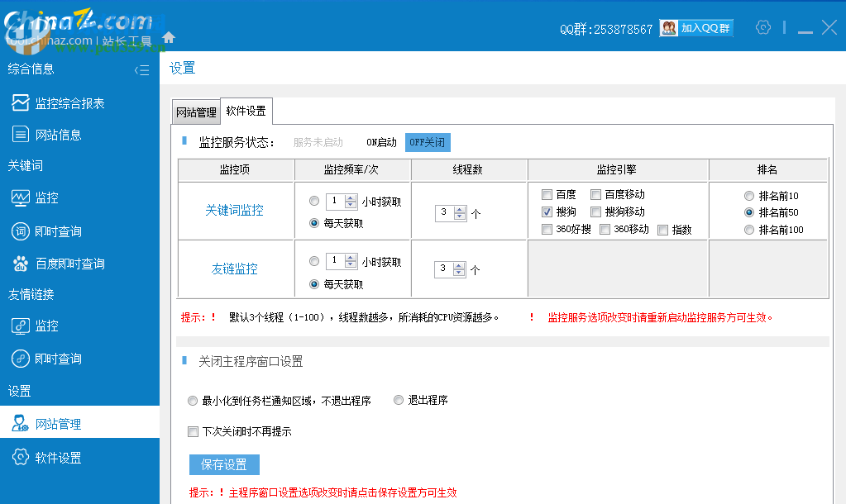This screenshot has width=846, height=504.
Task: Collapse the 综合信息 sidebar panel
Action: [x=142, y=70]
